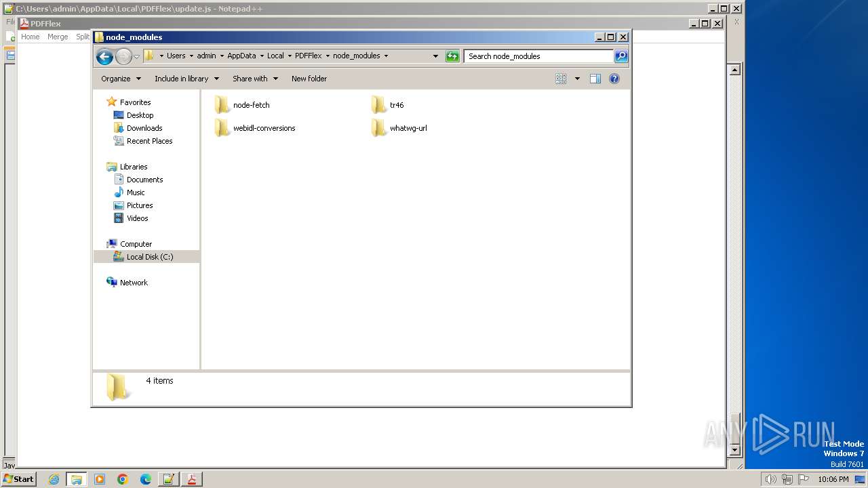Click the volume speaker tray icon
This screenshot has width=868, height=488.
(x=770, y=479)
